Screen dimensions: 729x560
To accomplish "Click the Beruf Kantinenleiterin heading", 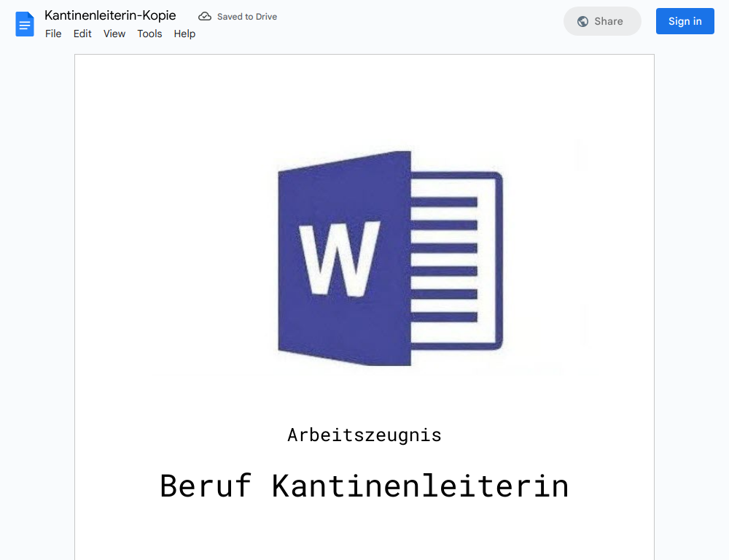I will pyautogui.click(x=364, y=486).
